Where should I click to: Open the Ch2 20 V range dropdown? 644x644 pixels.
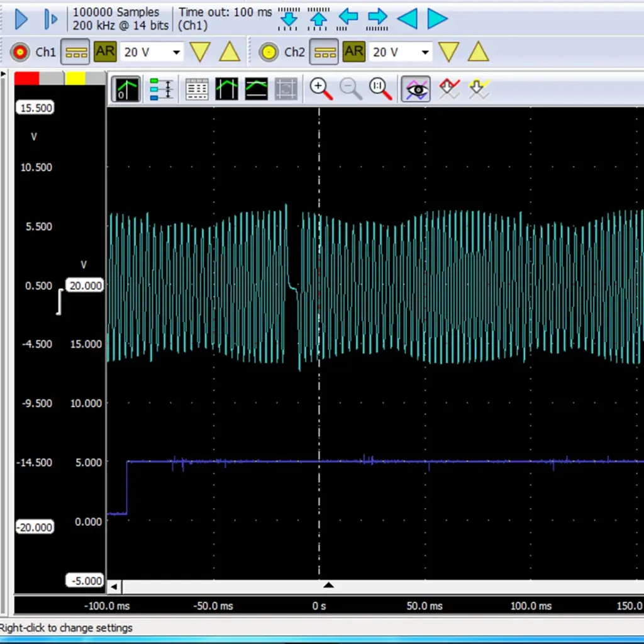point(425,52)
